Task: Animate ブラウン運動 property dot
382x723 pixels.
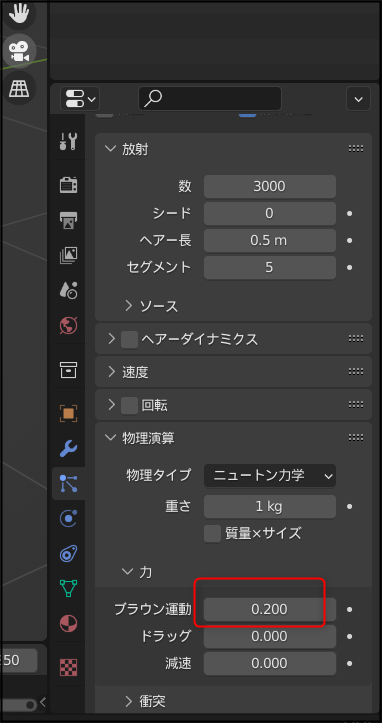Action: click(x=350, y=610)
